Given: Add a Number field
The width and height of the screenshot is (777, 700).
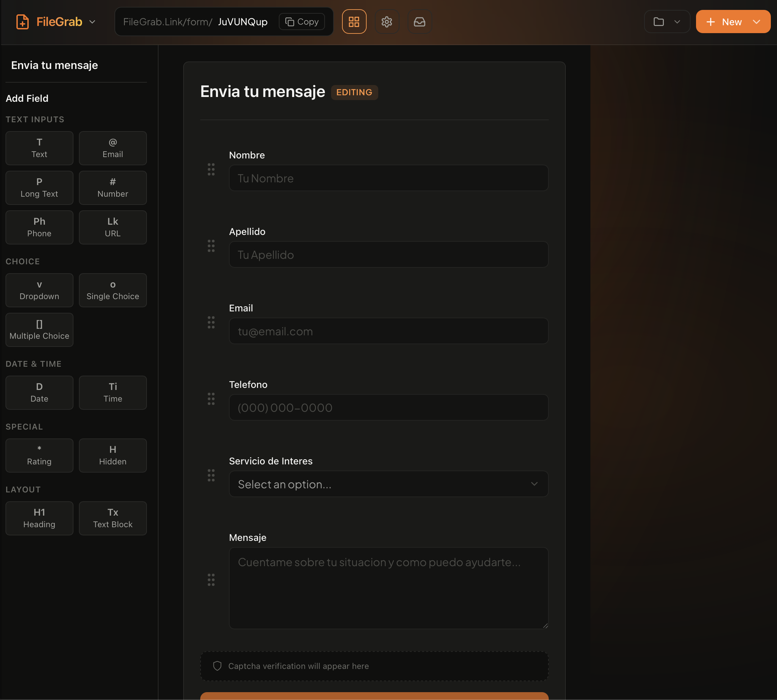Looking at the screenshot, I should click(112, 188).
